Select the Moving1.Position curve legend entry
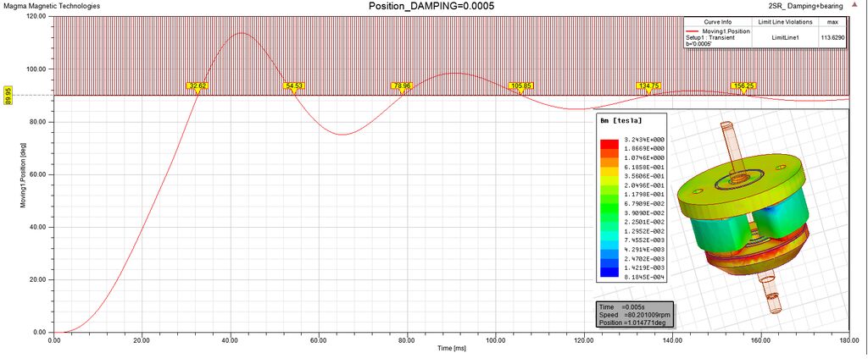868x364 pixels. pos(719,37)
